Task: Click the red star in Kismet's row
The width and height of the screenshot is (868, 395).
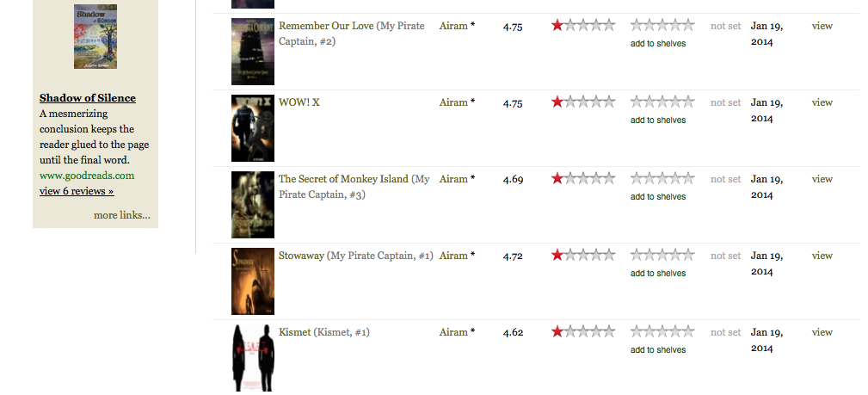Action: pyautogui.click(x=557, y=331)
